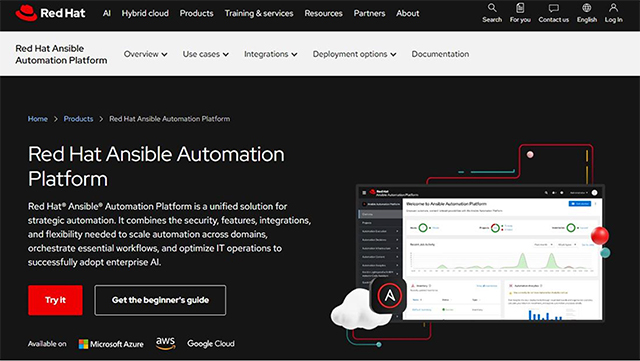Click the red Try it button
Image resolution: width=640 pixels, height=361 pixels.
[x=55, y=300]
